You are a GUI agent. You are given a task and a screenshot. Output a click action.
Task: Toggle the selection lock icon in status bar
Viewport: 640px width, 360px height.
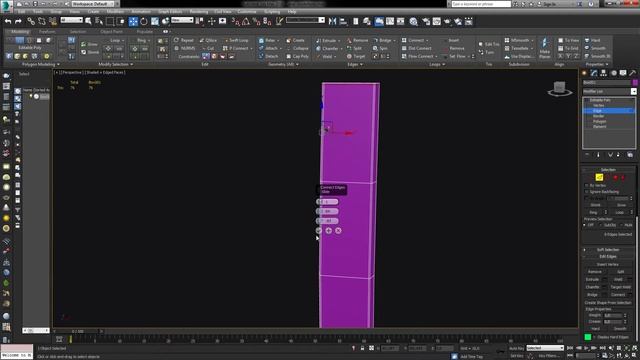pos(362,348)
